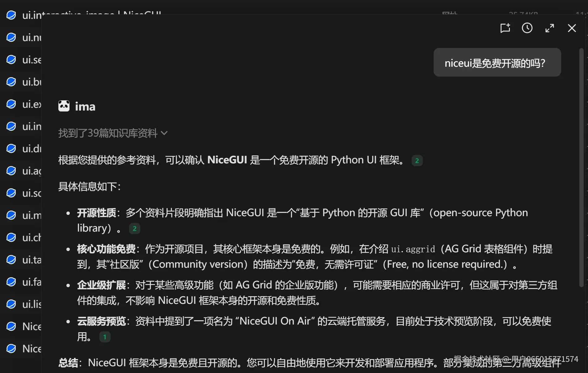Click the browser icon beside ui.dr

11,149
